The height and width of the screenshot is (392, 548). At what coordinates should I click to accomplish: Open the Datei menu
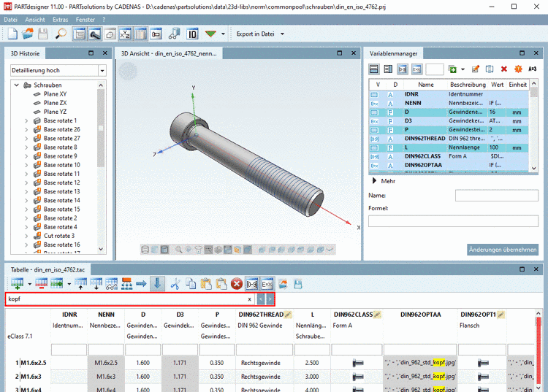click(10, 20)
